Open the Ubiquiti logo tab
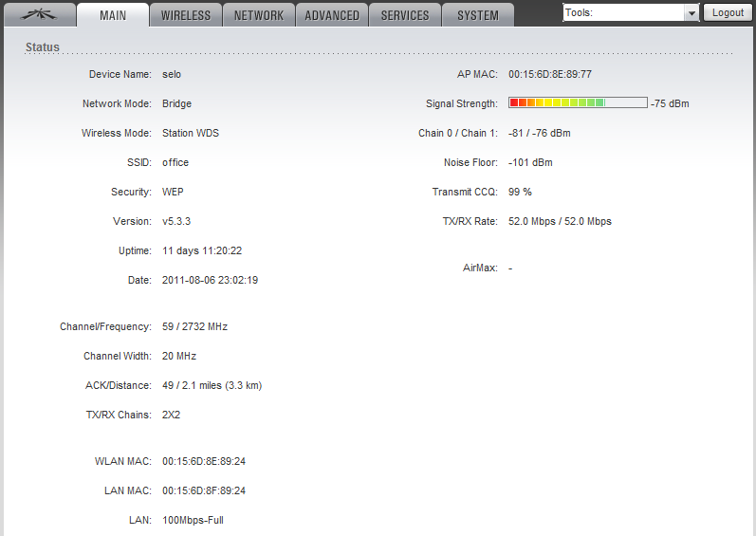Image resolution: width=756 pixels, height=536 pixels. pos(40,15)
